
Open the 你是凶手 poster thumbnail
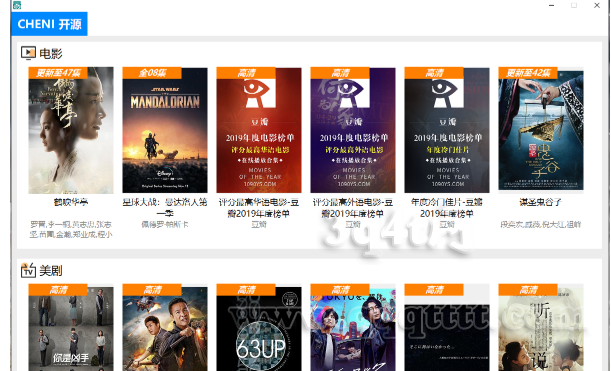71,328
